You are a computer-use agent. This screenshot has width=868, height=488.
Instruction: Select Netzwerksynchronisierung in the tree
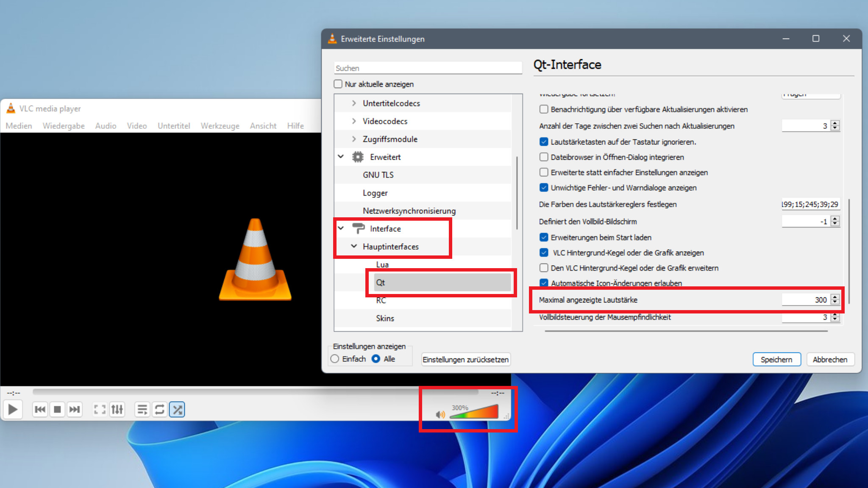tap(409, 211)
